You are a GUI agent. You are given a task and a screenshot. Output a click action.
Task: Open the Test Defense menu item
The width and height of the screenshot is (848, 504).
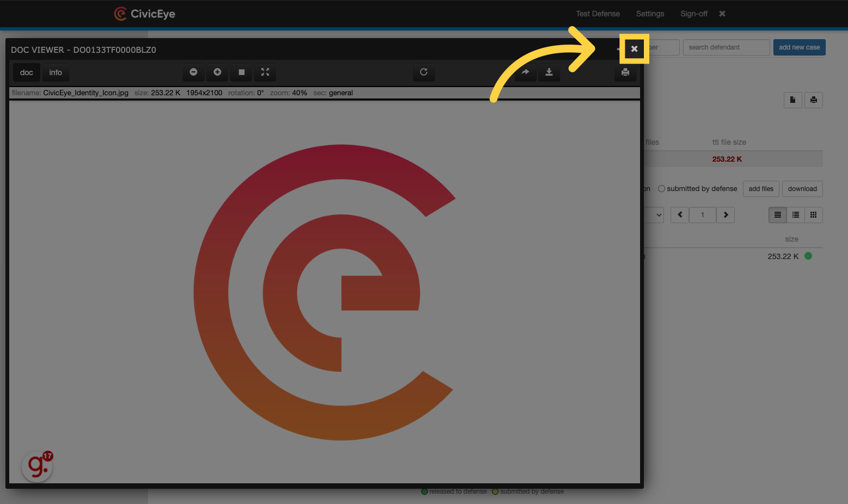pyautogui.click(x=598, y=14)
